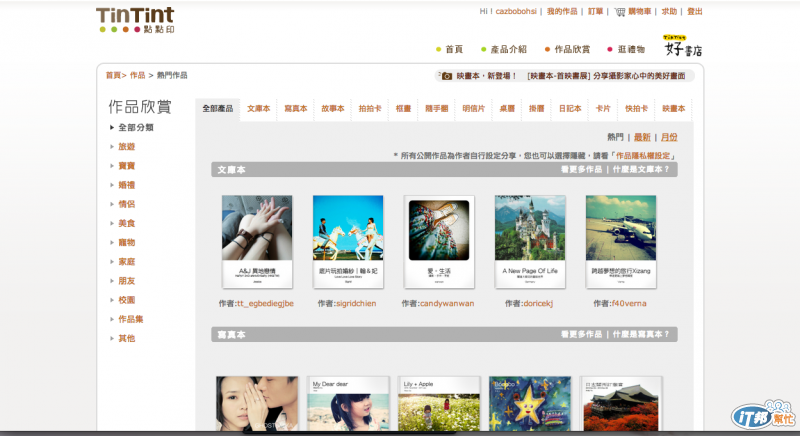Select 校園 category in sidebar
This screenshot has width=800, height=436.
coord(127,300)
